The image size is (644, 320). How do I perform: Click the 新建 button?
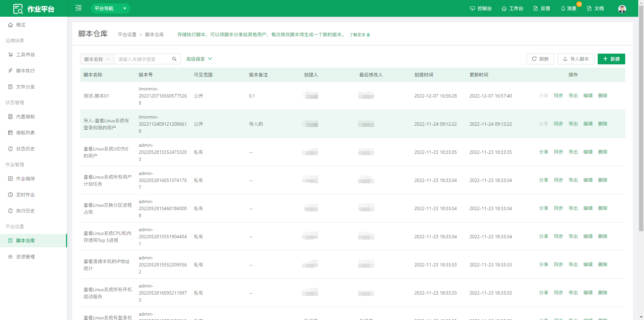(611, 59)
